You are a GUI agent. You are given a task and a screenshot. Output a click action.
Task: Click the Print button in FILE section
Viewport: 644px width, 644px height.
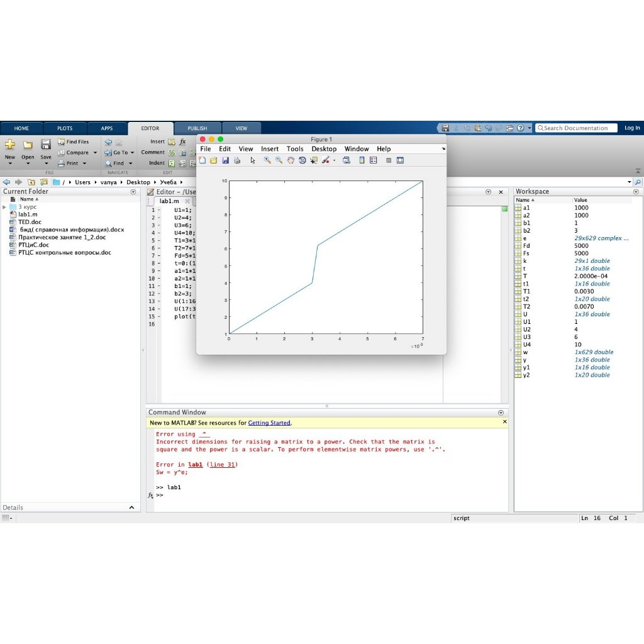tap(68, 163)
